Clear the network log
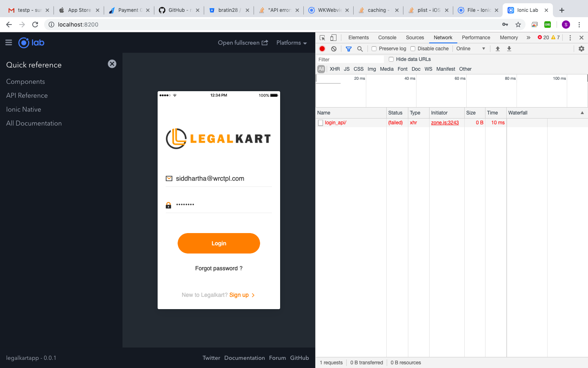 334,49
